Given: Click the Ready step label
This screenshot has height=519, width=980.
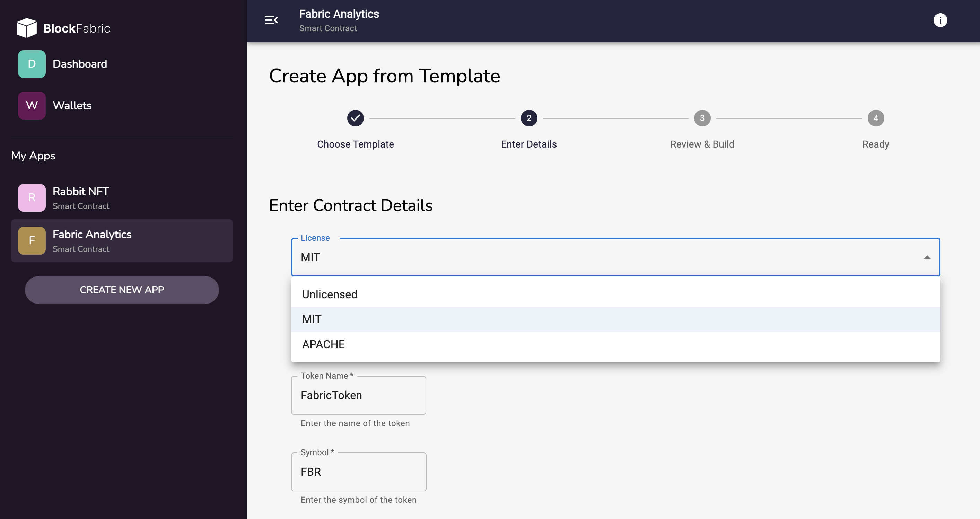Looking at the screenshot, I should tap(875, 144).
